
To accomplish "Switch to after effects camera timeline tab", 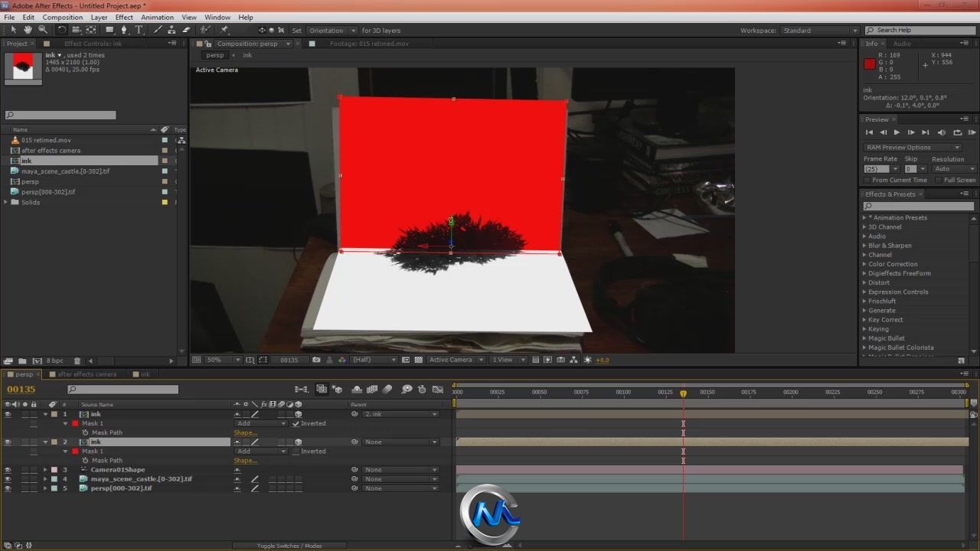I will [87, 374].
